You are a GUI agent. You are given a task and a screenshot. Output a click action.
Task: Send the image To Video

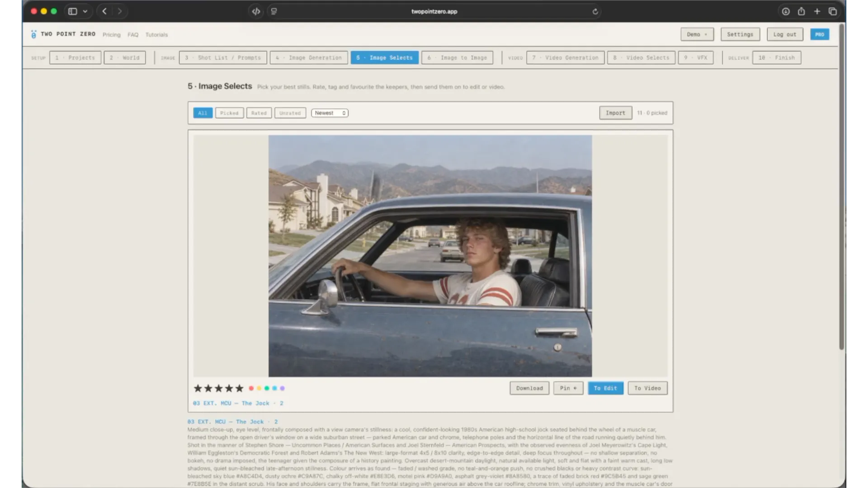pos(647,388)
